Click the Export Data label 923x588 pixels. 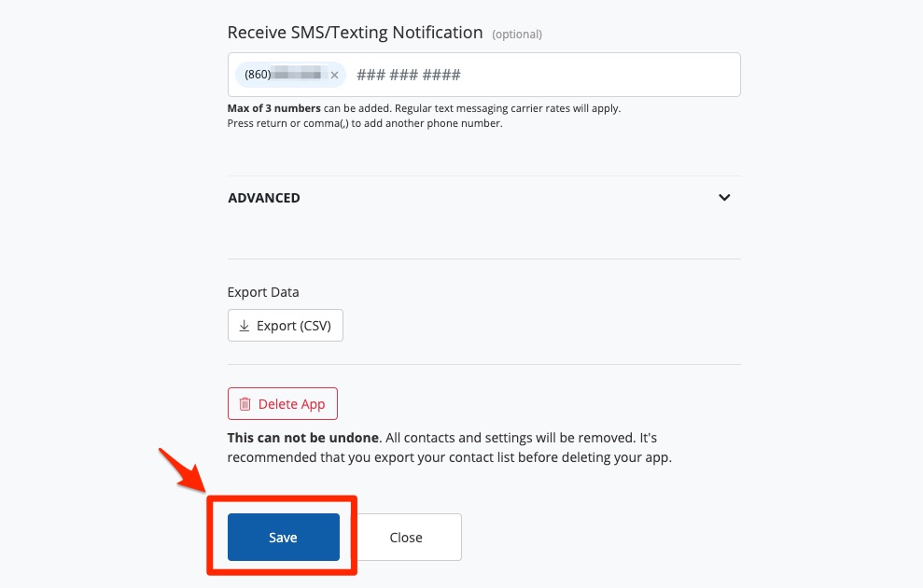(x=263, y=292)
